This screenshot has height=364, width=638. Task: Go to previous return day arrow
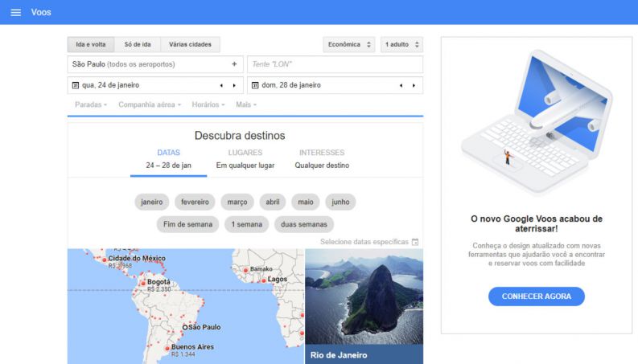click(x=401, y=85)
